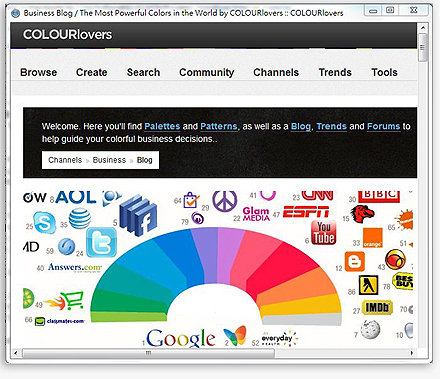Screen dimensions: 440x379
Task: Click the blue segment of color wheel
Action: point(178,256)
